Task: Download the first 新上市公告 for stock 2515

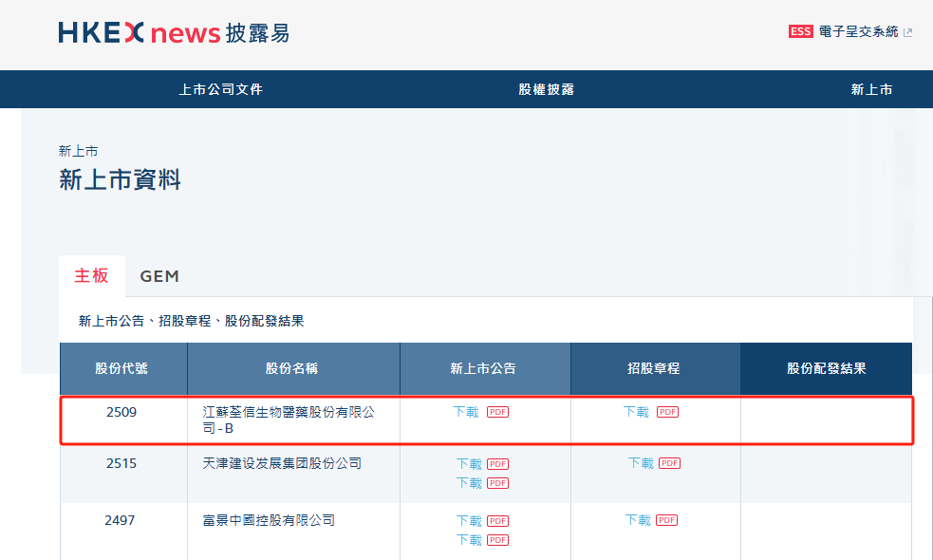Action: click(469, 463)
